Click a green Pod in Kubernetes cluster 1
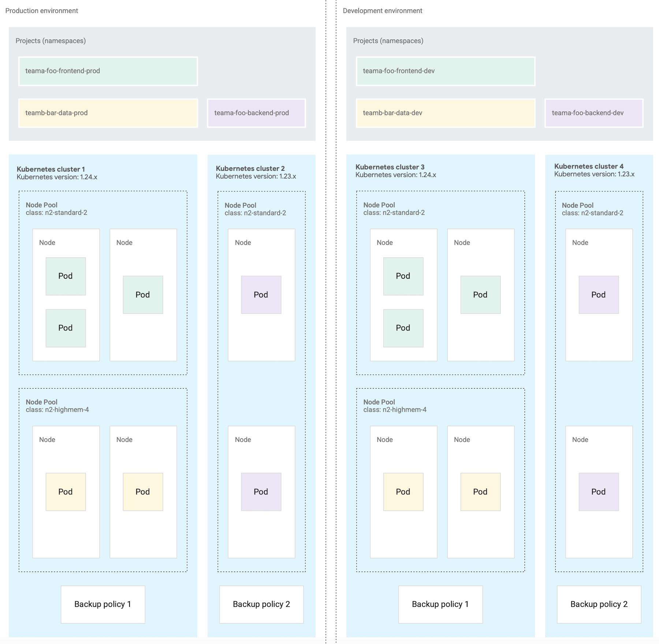 (66, 276)
